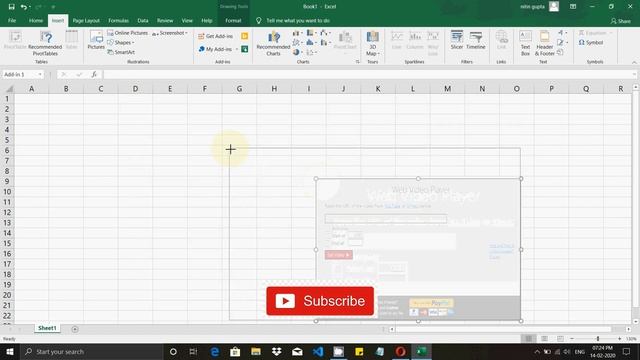
Task: Open Microsoft Edge from the taskbar
Action: click(x=214, y=351)
